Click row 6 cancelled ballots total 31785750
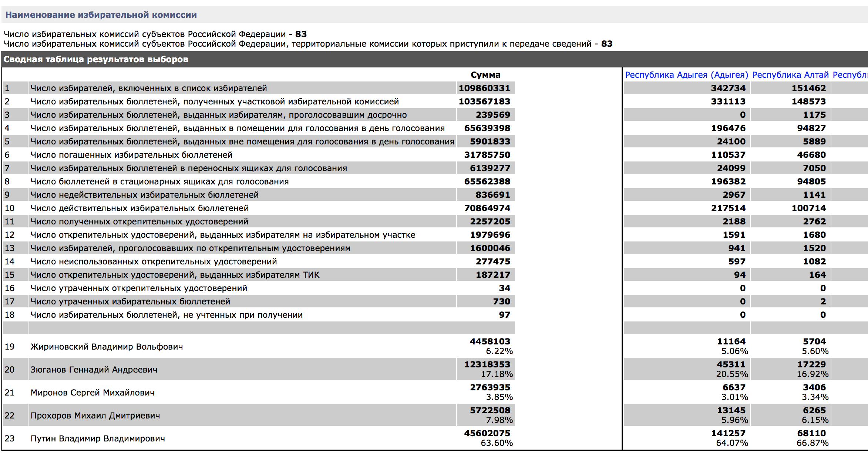 487,155
